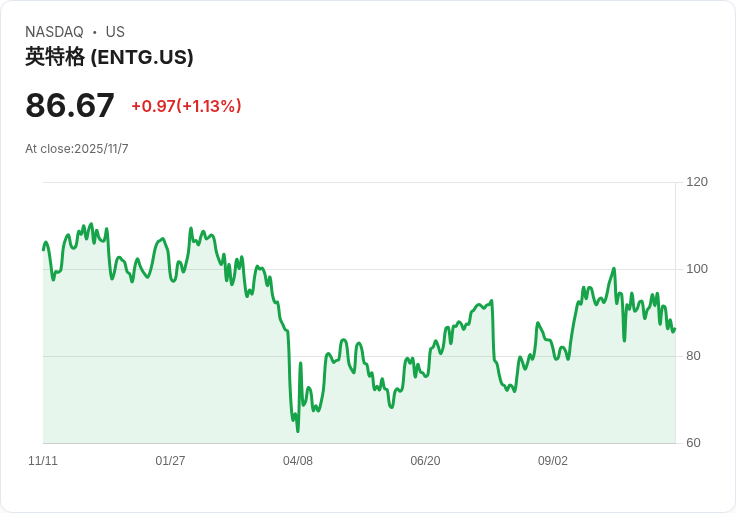Click the ENTG.US stock title
736x513 pixels.
click(x=109, y=57)
